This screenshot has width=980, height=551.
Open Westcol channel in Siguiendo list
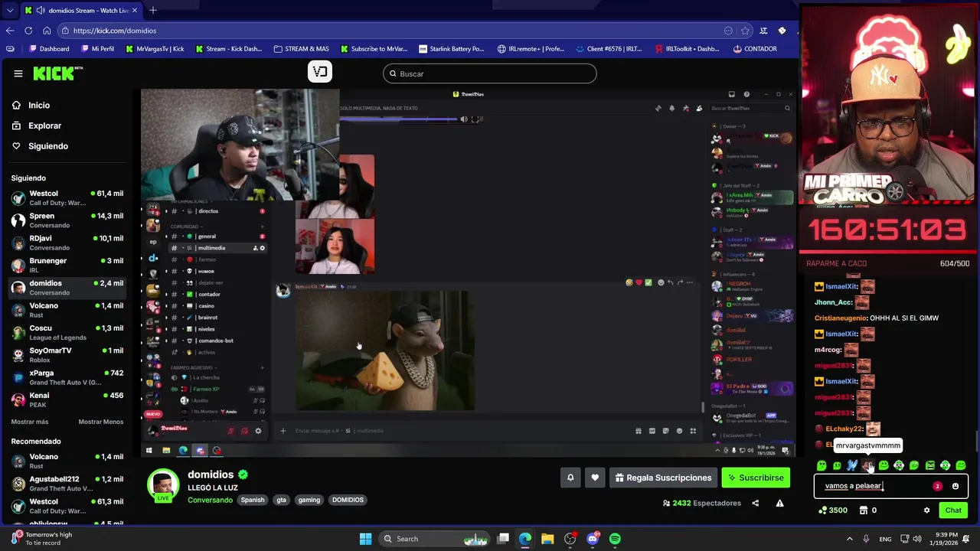click(67, 198)
